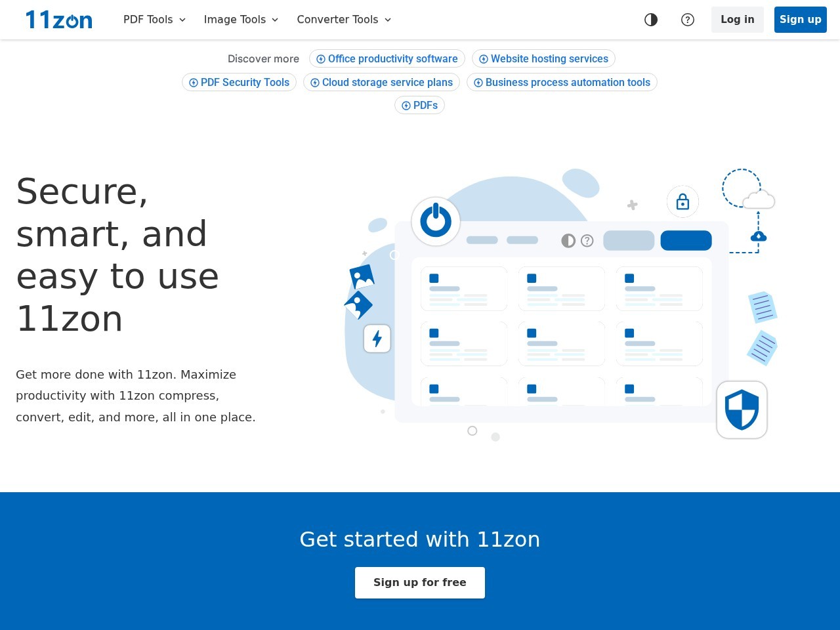The width and height of the screenshot is (840, 630).
Task: Click the padlock icon in illustration
Action: [682, 202]
